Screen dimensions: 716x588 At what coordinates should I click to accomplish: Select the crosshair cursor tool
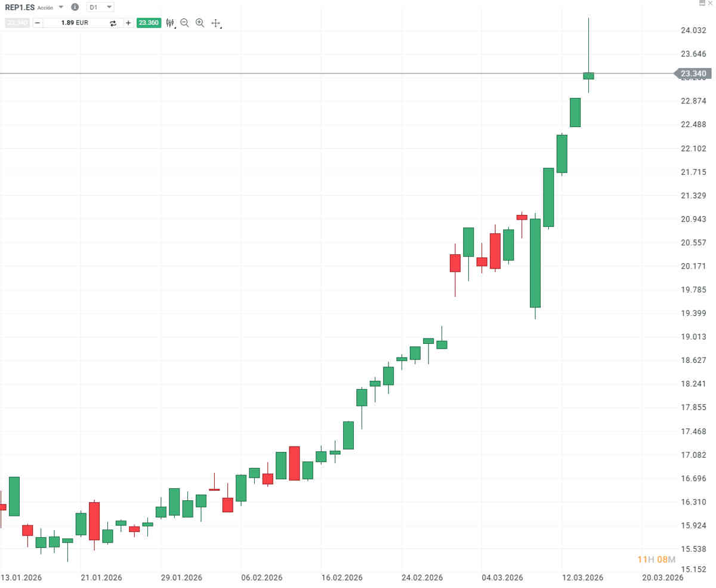[216, 24]
